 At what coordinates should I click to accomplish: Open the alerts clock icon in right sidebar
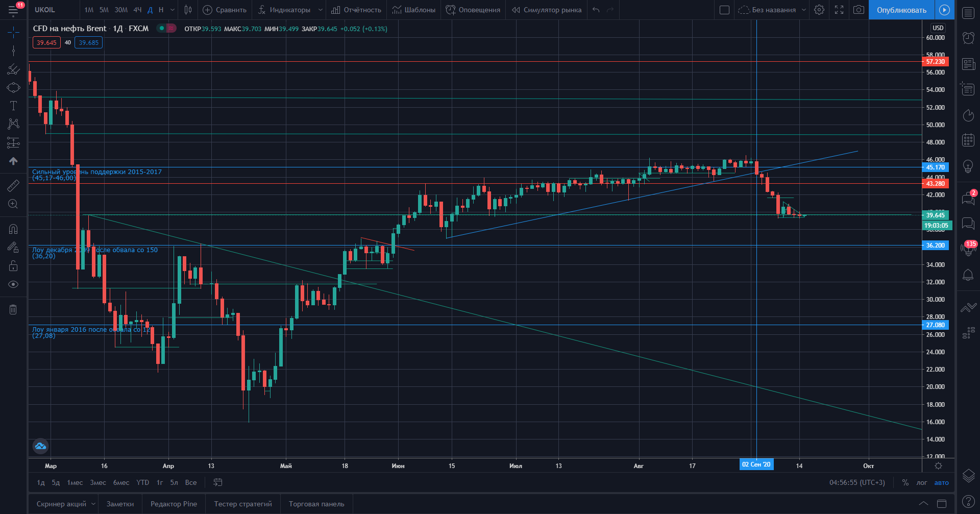[x=968, y=37]
